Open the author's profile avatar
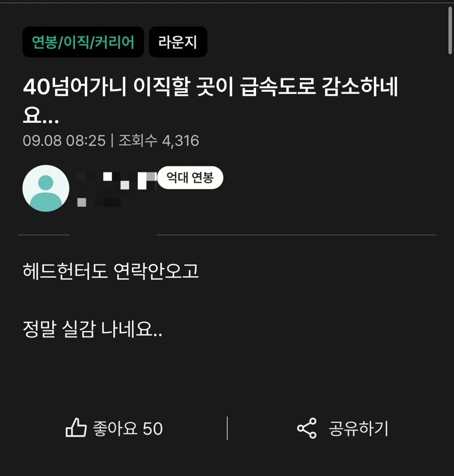Viewport: 454px width, 476px height. pos(46,188)
